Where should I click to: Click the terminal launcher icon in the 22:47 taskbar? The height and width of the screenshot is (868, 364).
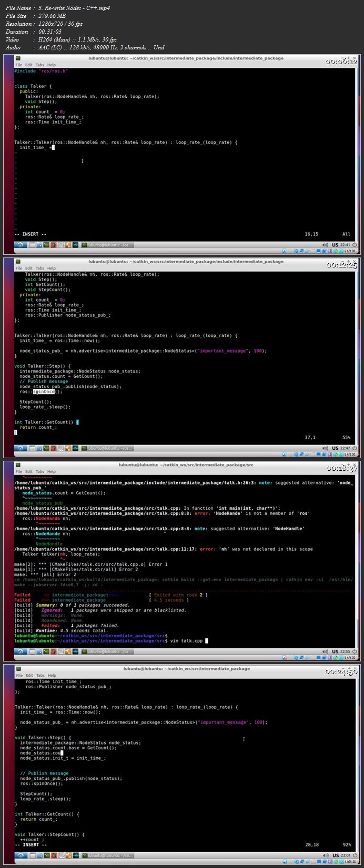[x=46, y=448]
